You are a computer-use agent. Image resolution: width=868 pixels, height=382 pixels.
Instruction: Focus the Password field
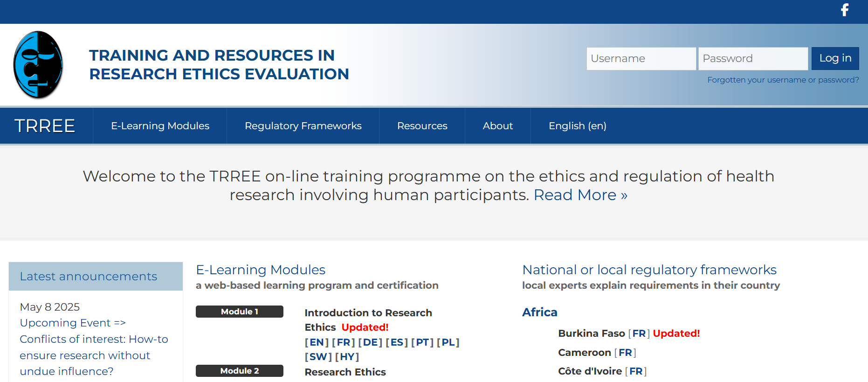pyautogui.click(x=752, y=59)
